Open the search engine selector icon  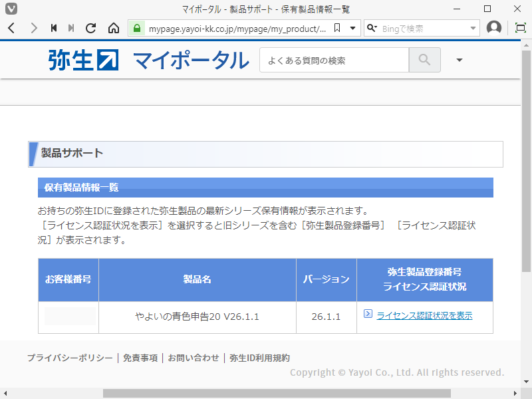coord(372,28)
